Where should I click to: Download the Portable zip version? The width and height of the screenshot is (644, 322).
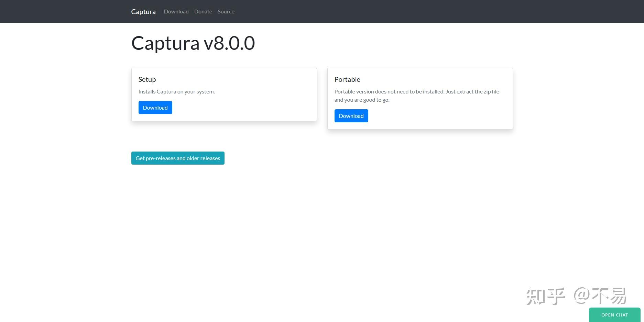[351, 116]
